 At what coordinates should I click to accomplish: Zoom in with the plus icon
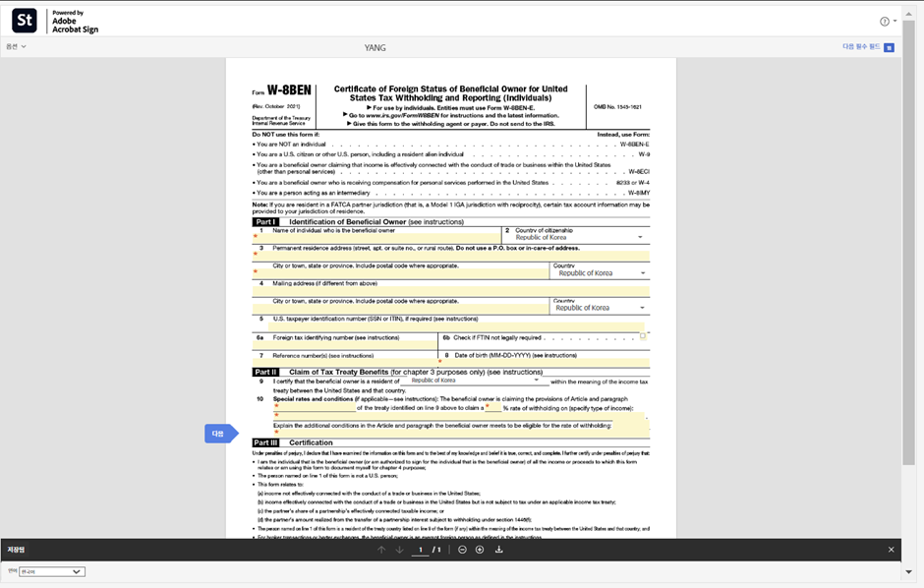[480, 550]
